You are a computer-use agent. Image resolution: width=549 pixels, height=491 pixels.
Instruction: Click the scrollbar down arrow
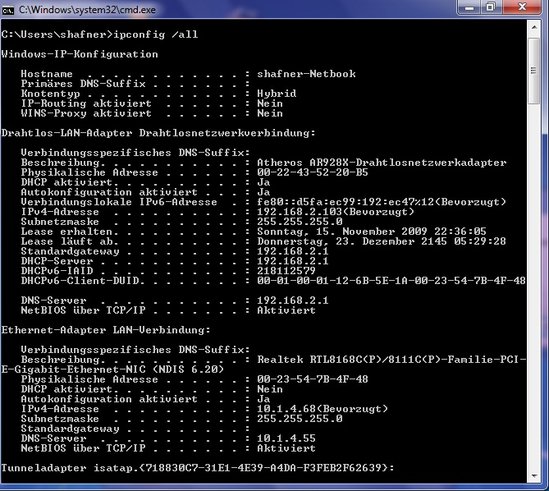(x=534, y=476)
